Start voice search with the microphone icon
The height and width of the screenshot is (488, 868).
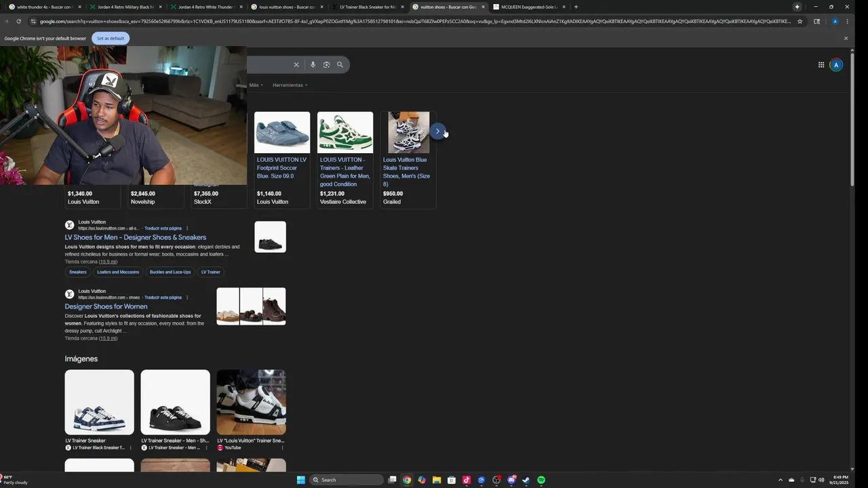pyautogui.click(x=313, y=64)
